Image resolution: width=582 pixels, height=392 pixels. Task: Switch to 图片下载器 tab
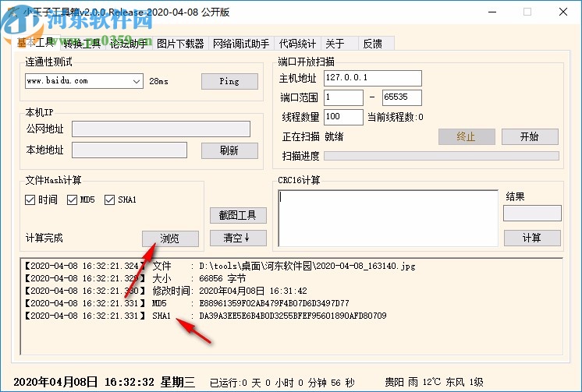tap(180, 44)
